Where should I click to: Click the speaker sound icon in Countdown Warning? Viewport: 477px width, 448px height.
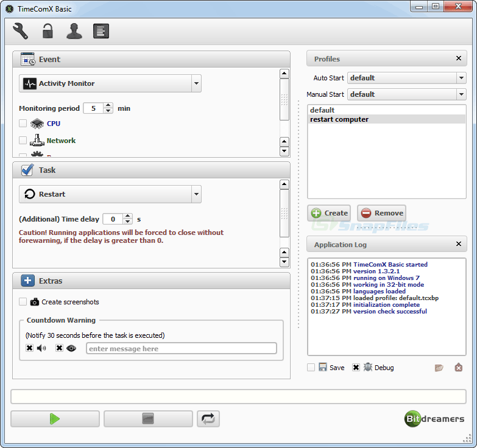pyautogui.click(x=41, y=348)
